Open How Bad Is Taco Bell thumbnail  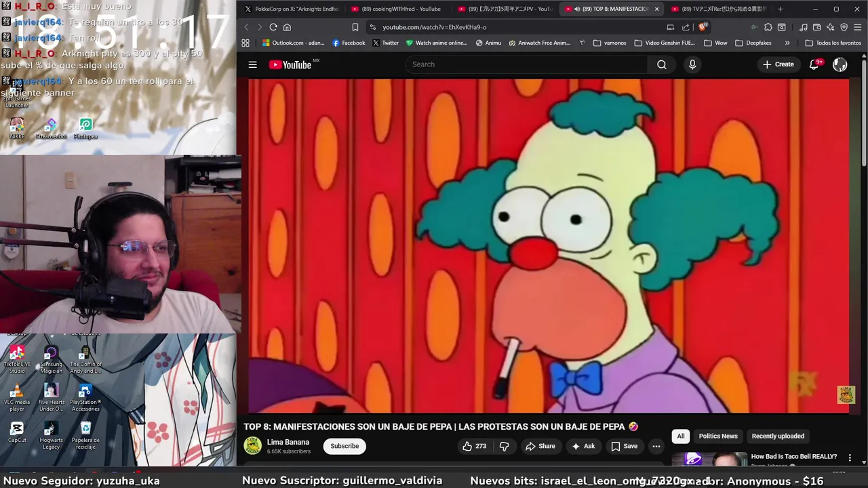709,460
